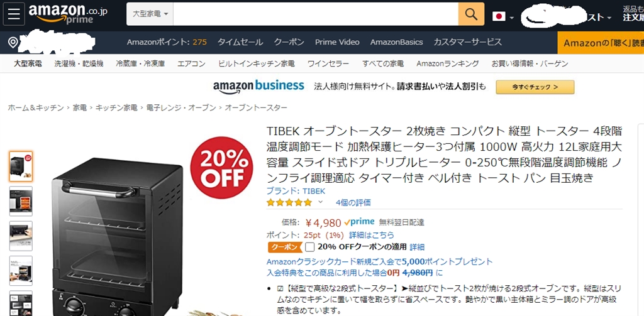Open the 大型家電 search category dropdown
This screenshot has width=644, height=316.
pyautogui.click(x=150, y=14)
